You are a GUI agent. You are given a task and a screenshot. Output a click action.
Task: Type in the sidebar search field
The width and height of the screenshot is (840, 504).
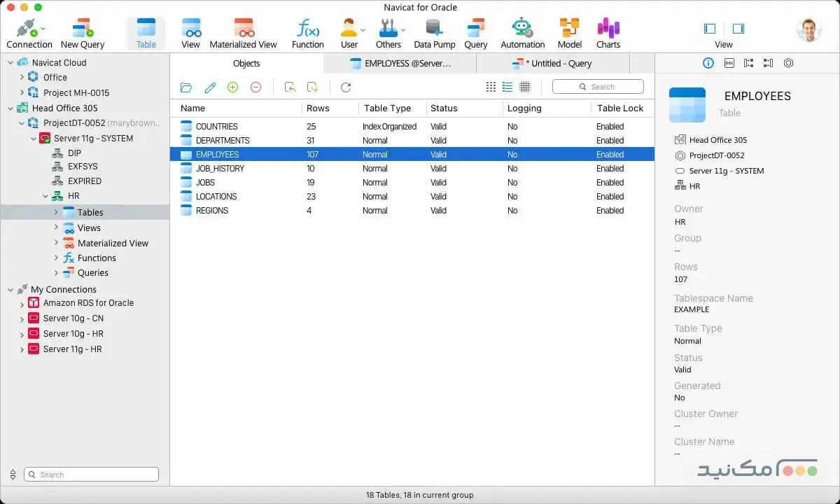pyautogui.click(x=90, y=474)
